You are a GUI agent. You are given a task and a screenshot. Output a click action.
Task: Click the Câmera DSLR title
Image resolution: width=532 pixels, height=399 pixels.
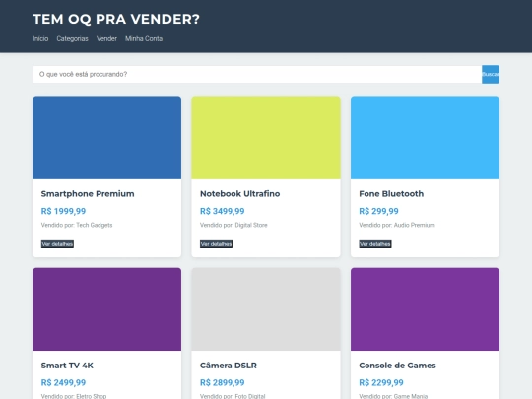point(229,366)
